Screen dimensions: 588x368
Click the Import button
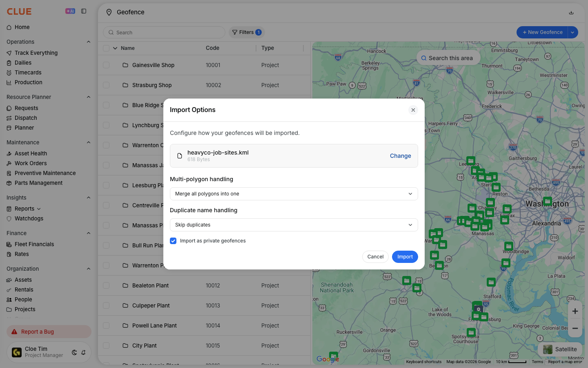[405, 257]
